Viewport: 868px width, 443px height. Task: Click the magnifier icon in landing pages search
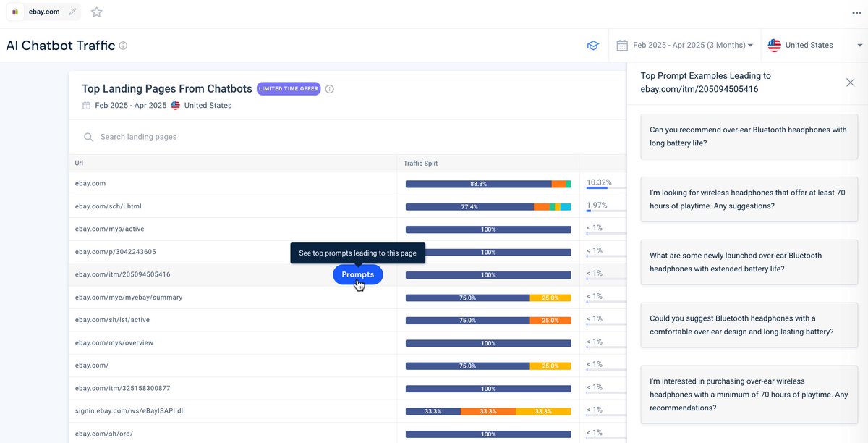88,137
